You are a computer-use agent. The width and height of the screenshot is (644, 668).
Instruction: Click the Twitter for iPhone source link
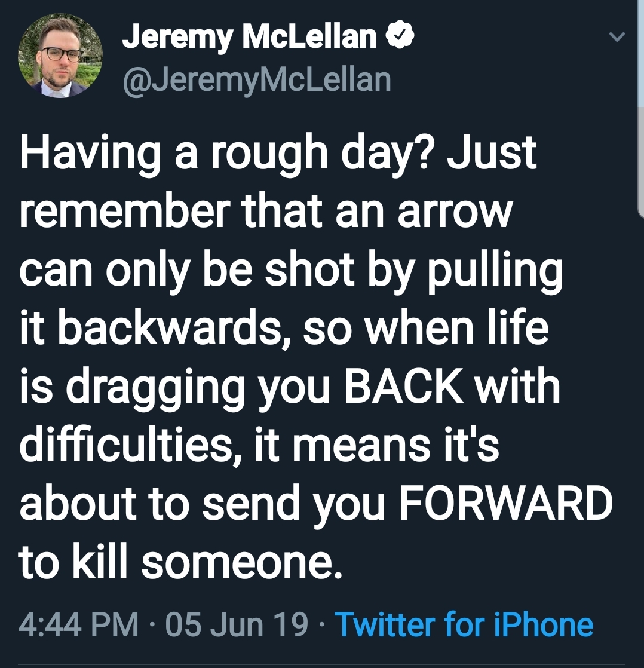tap(464, 624)
